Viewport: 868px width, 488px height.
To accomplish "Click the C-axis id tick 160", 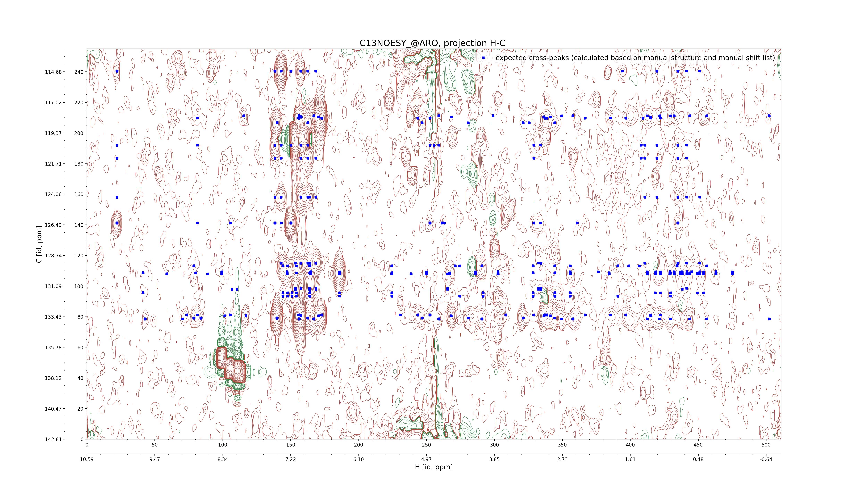I will point(79,194).
